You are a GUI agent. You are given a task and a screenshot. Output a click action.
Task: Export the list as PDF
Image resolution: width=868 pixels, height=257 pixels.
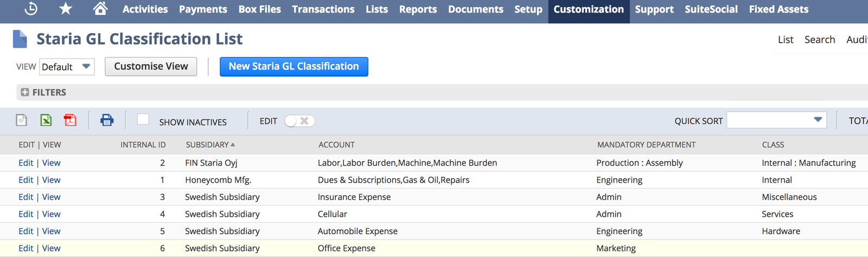click(70, 120)
